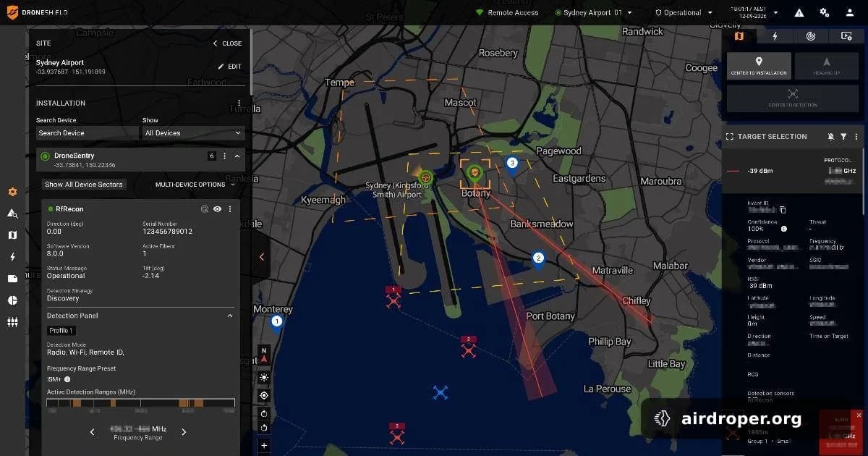This screenshot has width=868, height=456.
Task: Click the expand icon beside Target Selection
Action: tap(730, 137)
